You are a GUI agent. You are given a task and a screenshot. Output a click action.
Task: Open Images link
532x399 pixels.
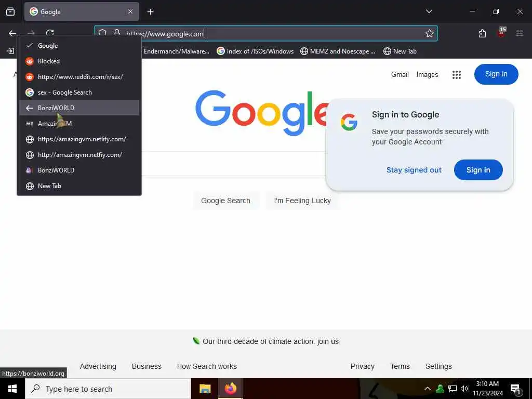pos(427,74)
